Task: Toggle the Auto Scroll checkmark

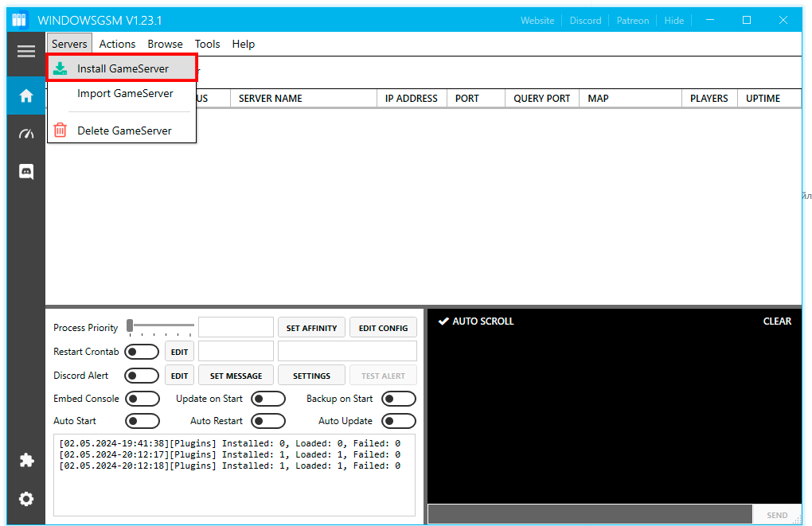Action: (x=443, y=321)
